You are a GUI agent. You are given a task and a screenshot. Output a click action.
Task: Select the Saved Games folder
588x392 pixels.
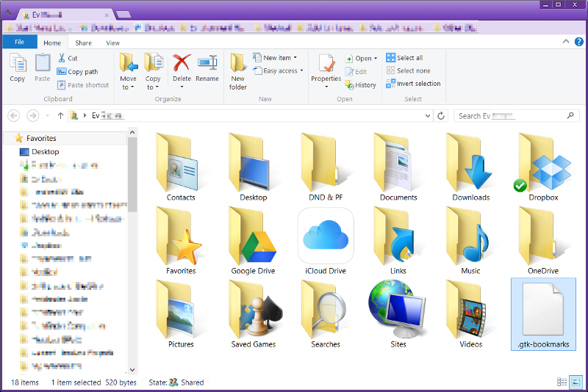253,314
